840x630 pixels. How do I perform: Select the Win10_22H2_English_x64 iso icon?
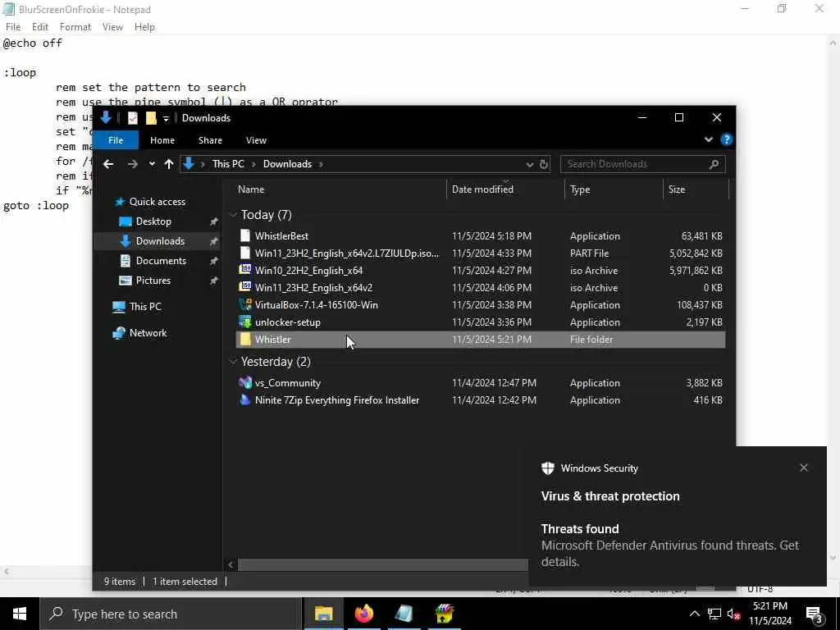(245, 269)
